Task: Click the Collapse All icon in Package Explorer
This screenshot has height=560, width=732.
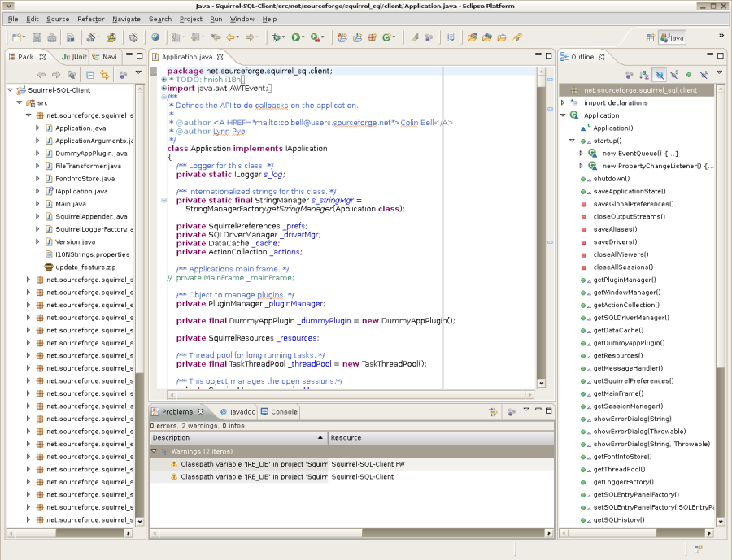Action: tap(89, 73)
